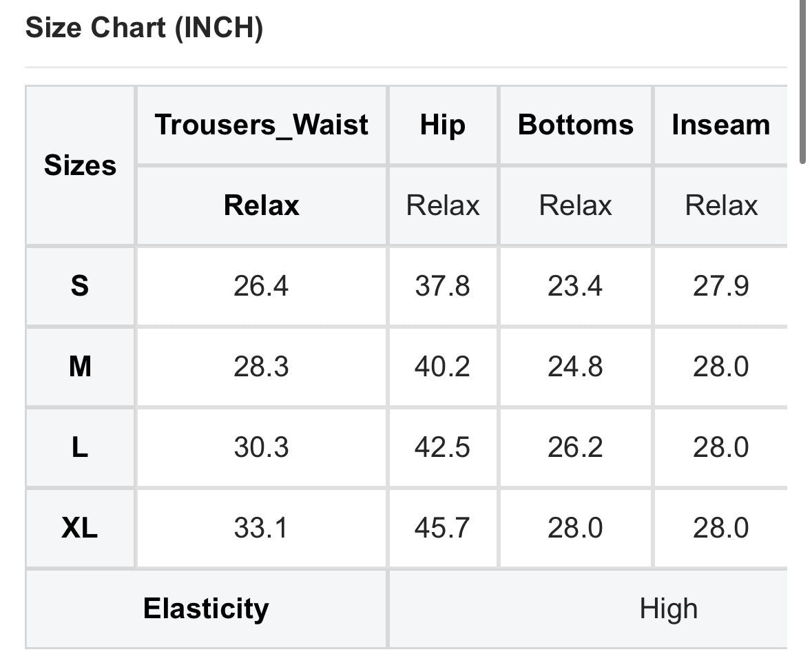This screenshot has width=812, height=663.
Task: Click the Hip column header
Action: click(442, 125)
